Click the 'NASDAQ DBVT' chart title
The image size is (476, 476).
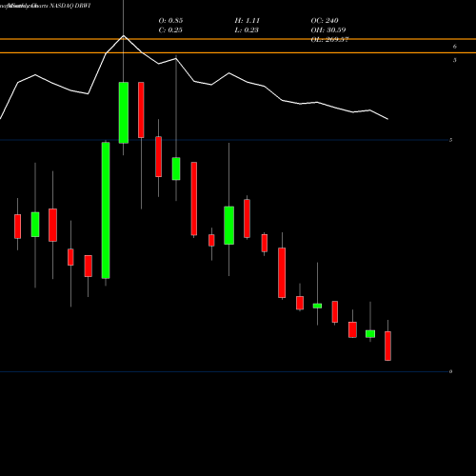(x=70, y=6)
